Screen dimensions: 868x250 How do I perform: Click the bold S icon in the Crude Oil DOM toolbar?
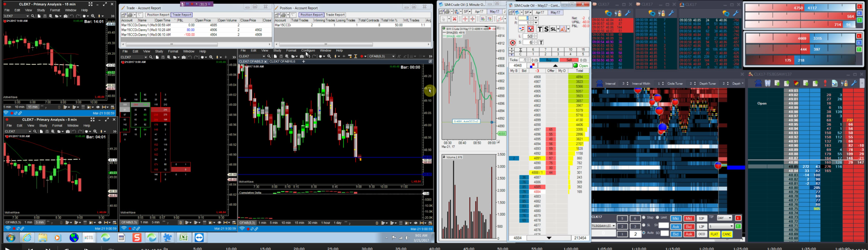tap(546, 29)
